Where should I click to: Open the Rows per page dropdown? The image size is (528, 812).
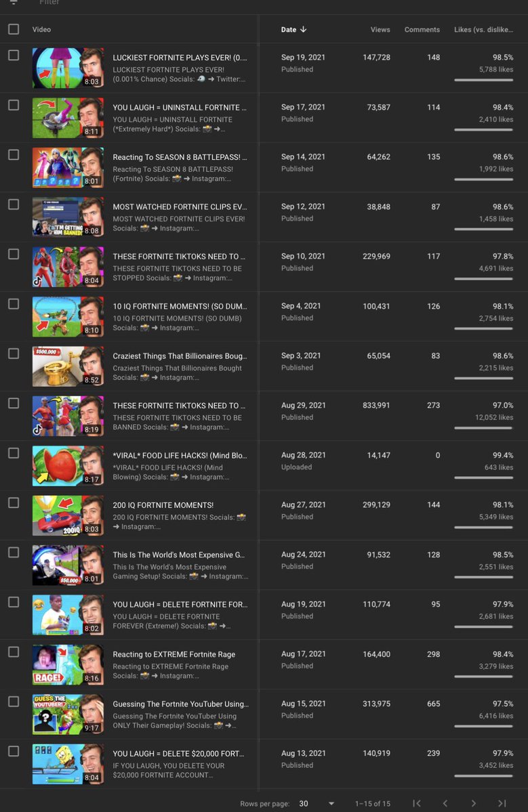click(316, 804)
